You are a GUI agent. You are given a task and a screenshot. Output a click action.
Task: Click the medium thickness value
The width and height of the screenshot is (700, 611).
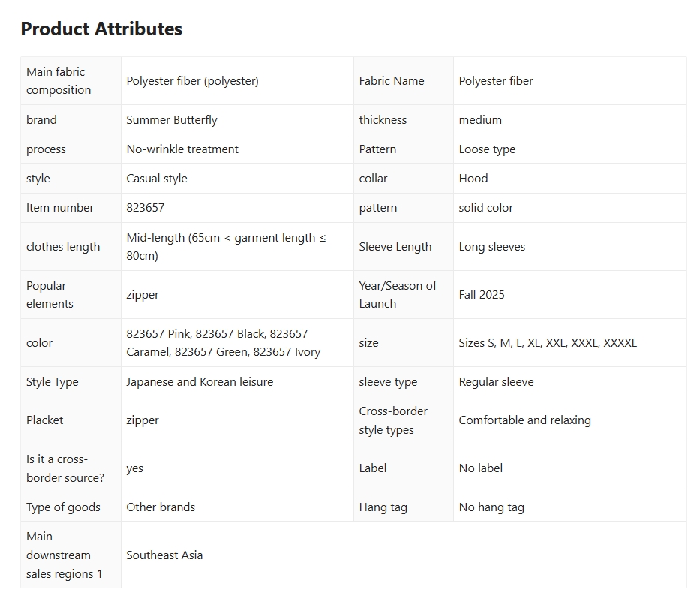click(x=480, y=120)
